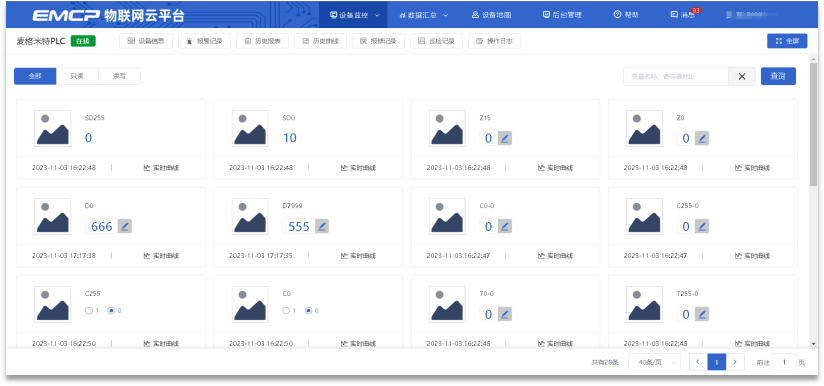The height and width of the screenshot is (386, 824).
Task: Go to previous page arrow
Action: [698, 362]
